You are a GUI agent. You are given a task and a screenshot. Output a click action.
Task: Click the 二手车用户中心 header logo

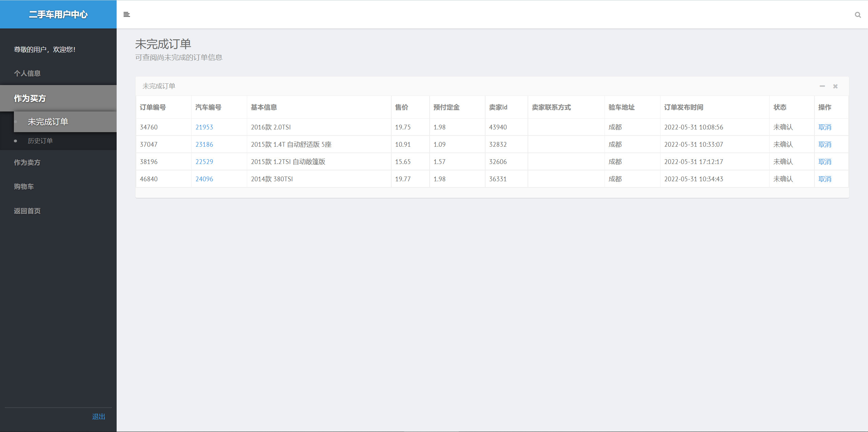[58, 14]
